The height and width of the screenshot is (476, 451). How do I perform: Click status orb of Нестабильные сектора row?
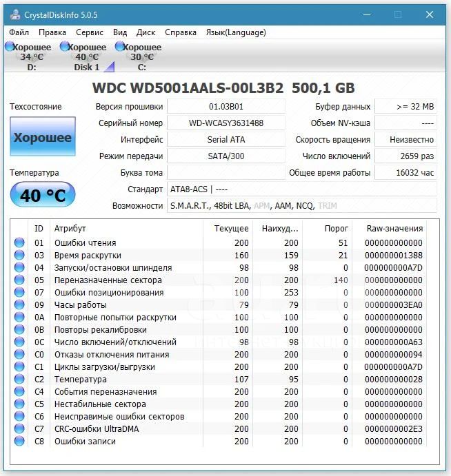pos(19,404)
